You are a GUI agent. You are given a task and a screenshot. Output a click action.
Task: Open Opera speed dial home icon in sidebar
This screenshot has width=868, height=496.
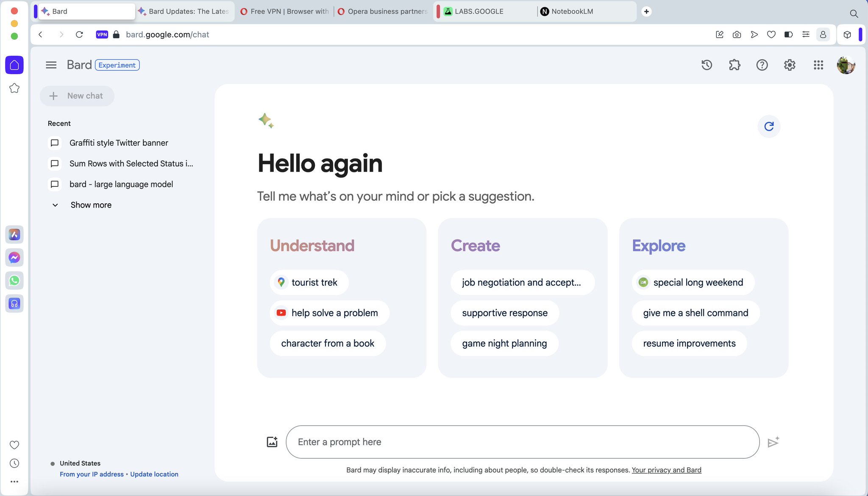14,65
